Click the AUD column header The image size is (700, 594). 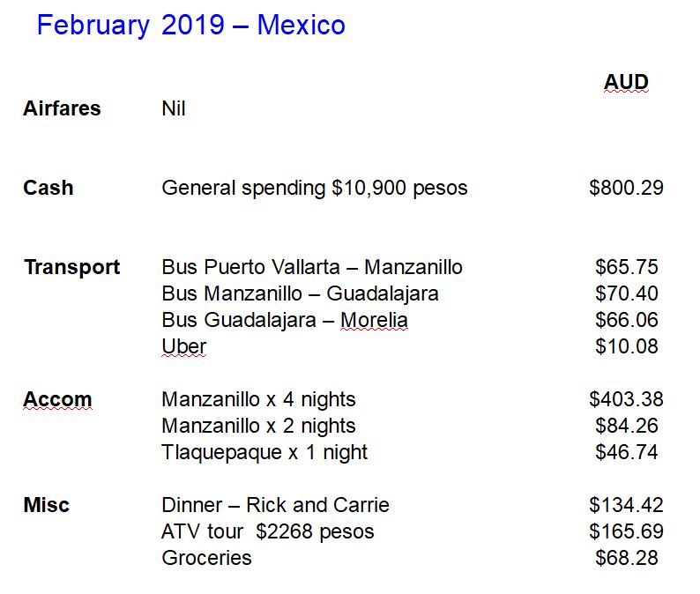click(x=626, y=83)
